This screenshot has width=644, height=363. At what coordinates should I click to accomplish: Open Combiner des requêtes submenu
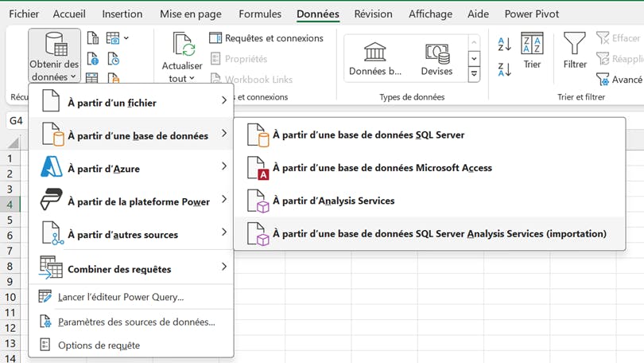coord(131,267)
